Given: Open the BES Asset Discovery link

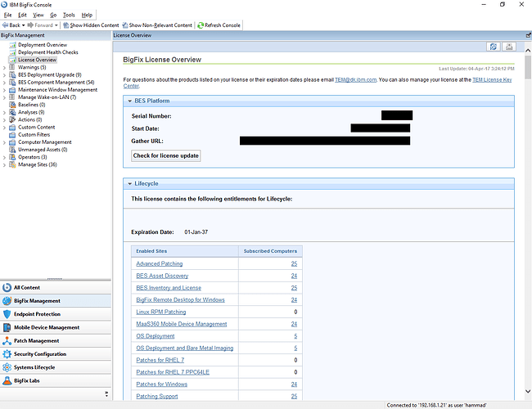Looking at the screenshot, I should pos(162,276).
